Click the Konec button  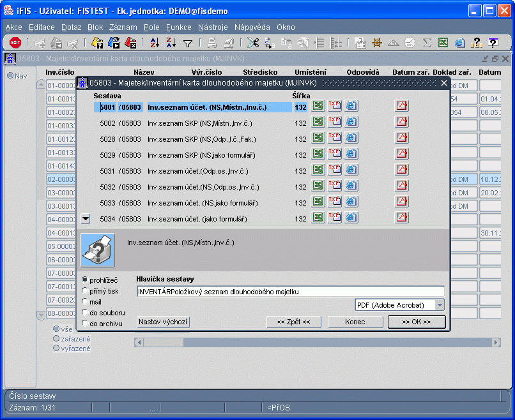(355, 322)
